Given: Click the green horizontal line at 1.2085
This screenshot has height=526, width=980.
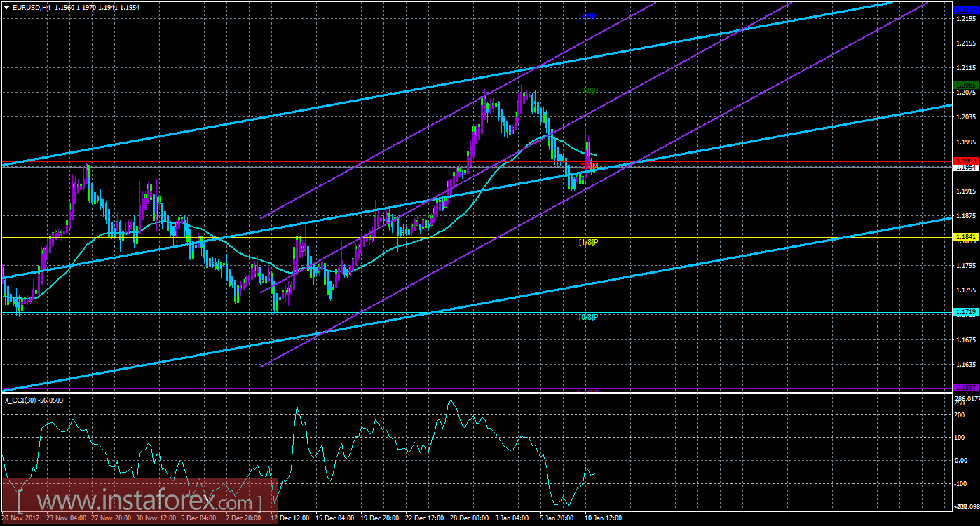Looking at the screenshot, I should click(477, 86).
